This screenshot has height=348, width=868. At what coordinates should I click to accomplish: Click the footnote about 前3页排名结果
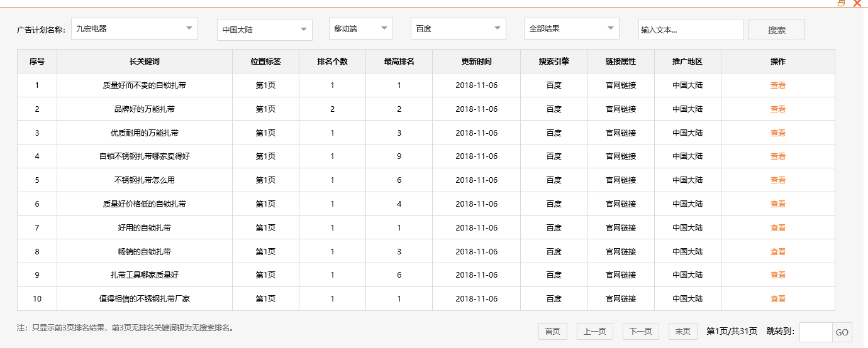(x=126, y=328)
